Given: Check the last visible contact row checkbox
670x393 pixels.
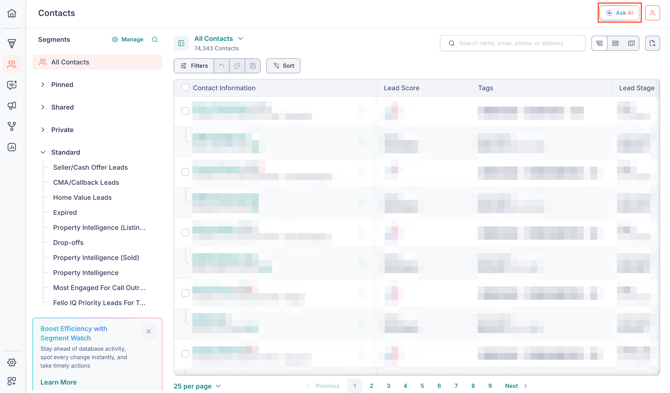Looking at the screenshot, I should pyautogui.click(x=185, y=354).
